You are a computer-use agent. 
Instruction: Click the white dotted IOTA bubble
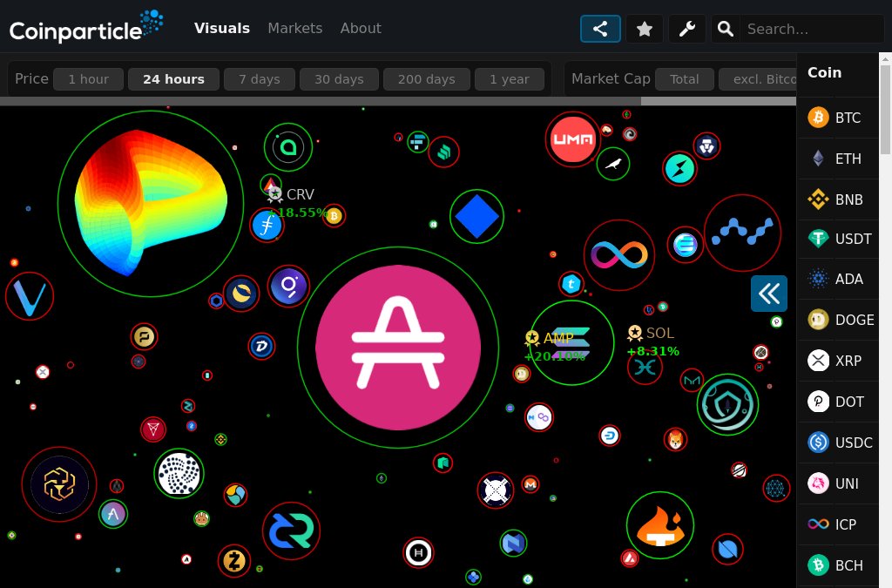click(179, 473)
